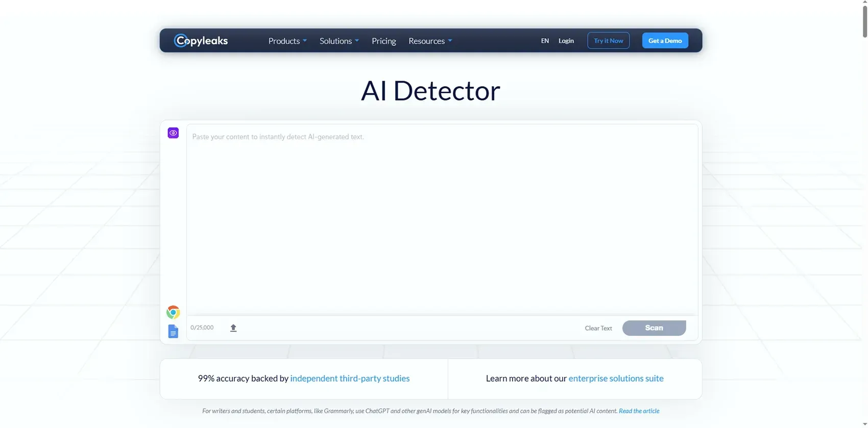Click Clear Text
The width and height of the screenshot is (868, 428).
click(x=598, y=328)
